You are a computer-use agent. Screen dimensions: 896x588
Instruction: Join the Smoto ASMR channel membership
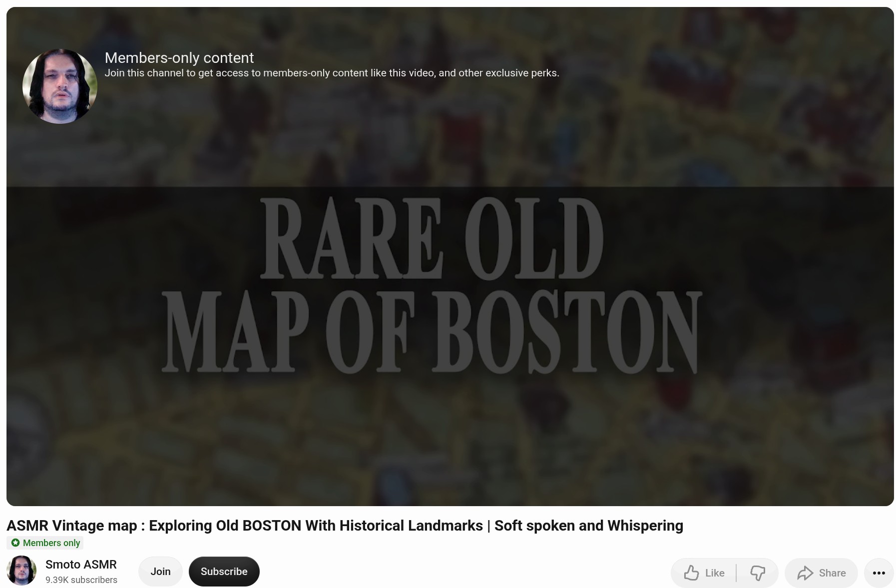click(x=160, y=571)
